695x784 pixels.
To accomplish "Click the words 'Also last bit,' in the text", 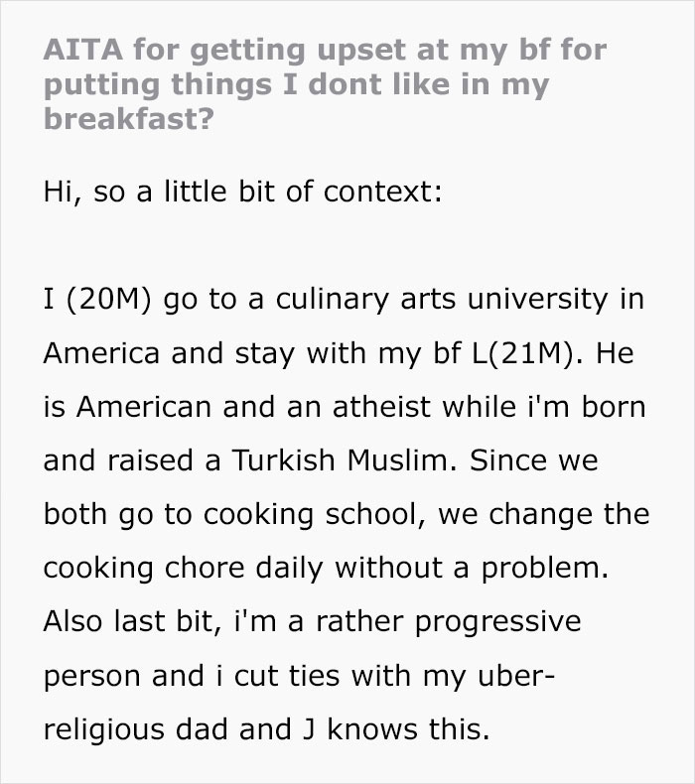I will click(133, 622).
